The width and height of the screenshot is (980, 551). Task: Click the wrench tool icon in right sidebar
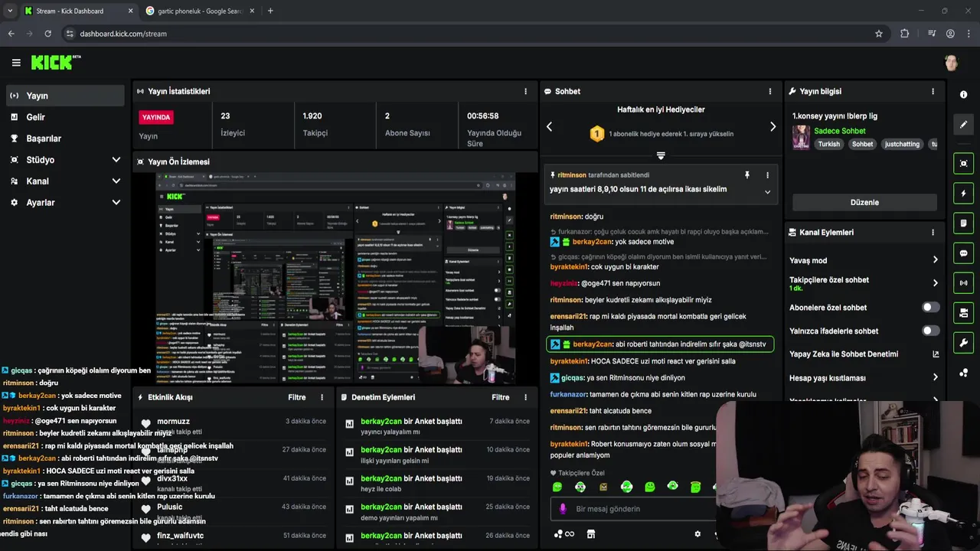pyautogui.click(x=963, y=343)
